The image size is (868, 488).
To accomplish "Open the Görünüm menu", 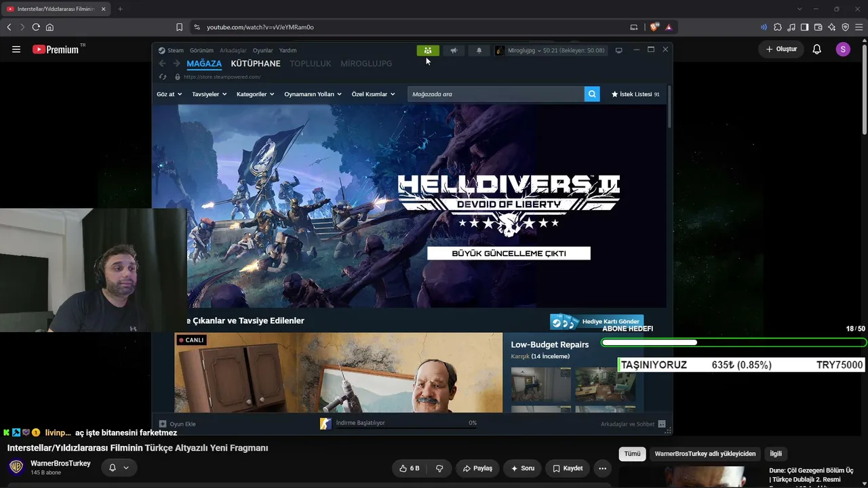I will tap(201, 50).
